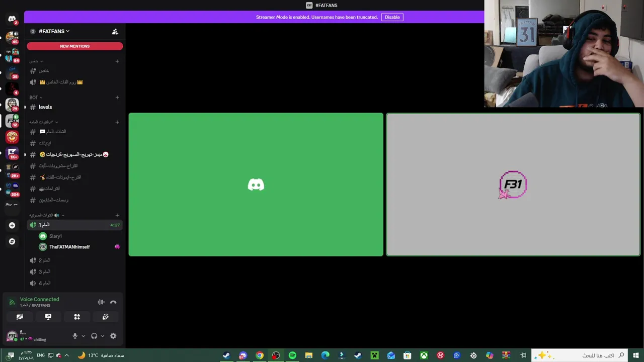
Task: Open the server with the 54 badge
Action: pyautogui.click(x=12, y=55)
